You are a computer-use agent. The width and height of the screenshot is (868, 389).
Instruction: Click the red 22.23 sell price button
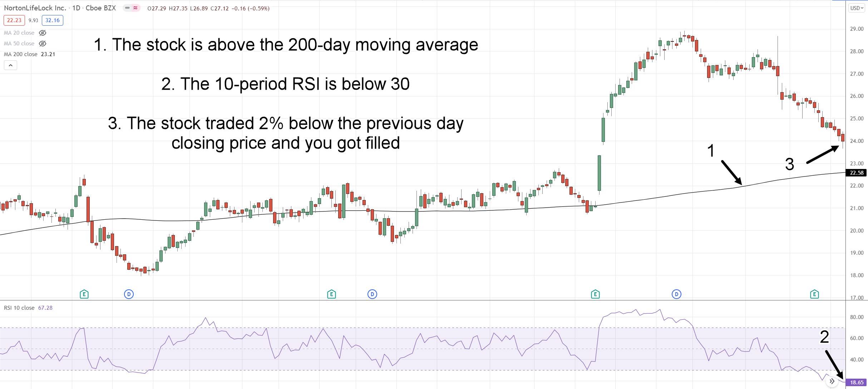coord(14,20)
